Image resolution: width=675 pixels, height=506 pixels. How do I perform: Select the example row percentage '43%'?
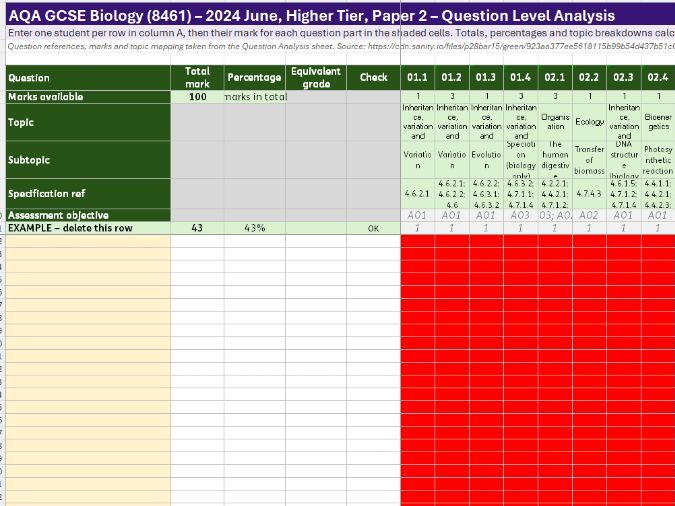(254, 228)
